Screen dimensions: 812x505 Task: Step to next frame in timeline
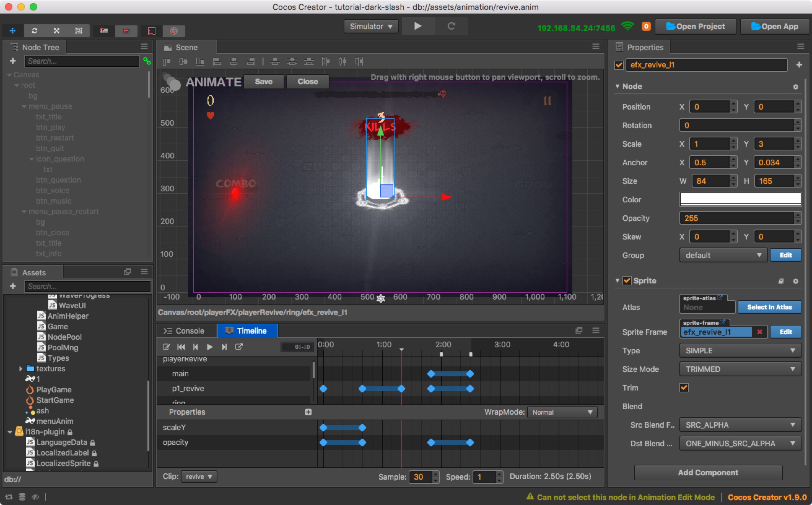tap(224, 347)
